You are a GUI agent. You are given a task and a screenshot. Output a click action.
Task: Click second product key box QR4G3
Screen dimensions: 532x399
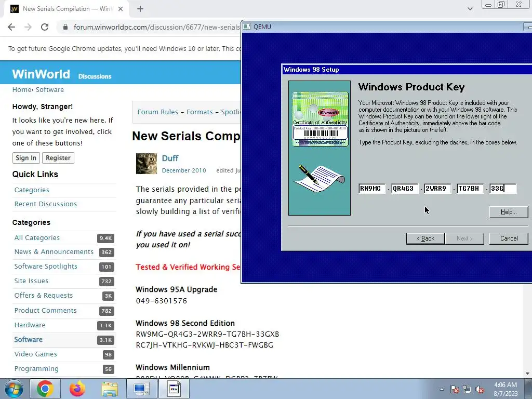pyautogui.click(x=405, y=189)
